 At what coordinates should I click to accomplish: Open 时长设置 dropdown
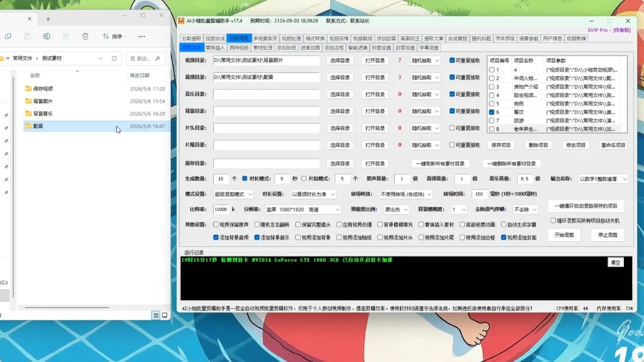click(x=313, y=194)
